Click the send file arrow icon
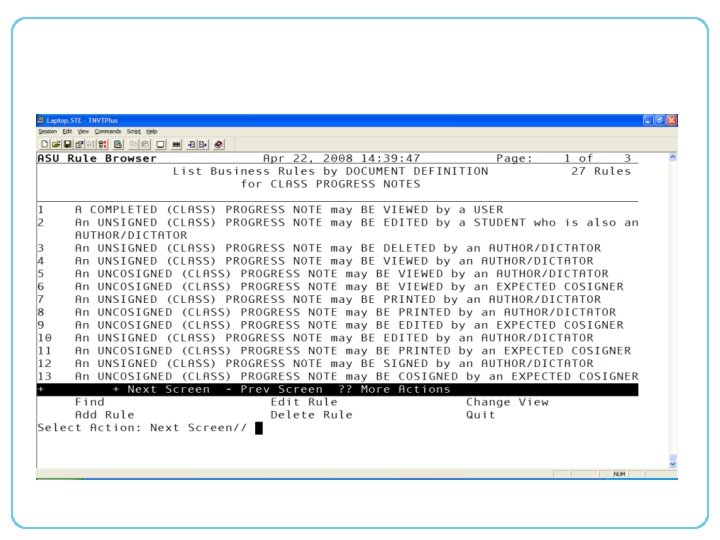720x540 pixels. click(x=203, y=145)
